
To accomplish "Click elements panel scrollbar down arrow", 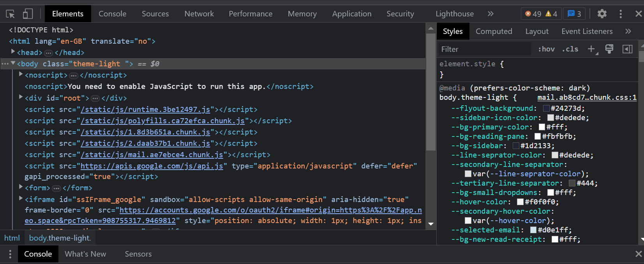I will tap(431, 224).
